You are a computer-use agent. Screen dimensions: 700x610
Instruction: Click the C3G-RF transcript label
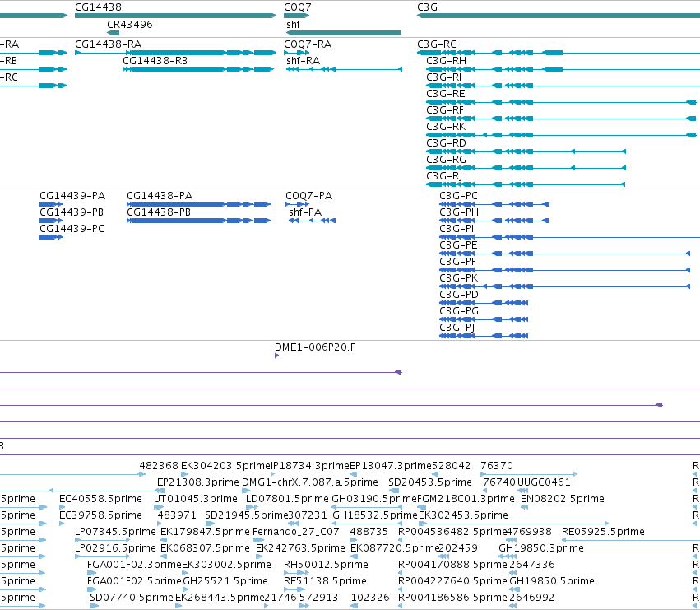pos(445,110)
